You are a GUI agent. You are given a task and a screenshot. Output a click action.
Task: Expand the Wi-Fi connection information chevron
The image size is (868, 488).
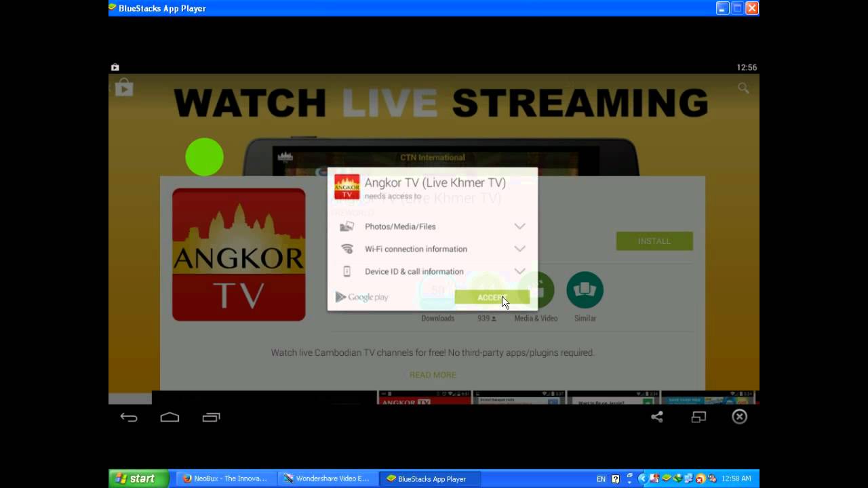click(x=519, y=249)
